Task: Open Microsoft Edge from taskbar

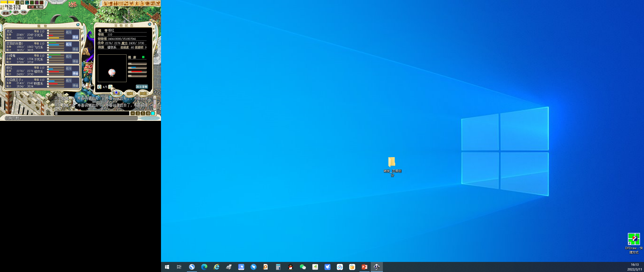Action: coord(204,267)
